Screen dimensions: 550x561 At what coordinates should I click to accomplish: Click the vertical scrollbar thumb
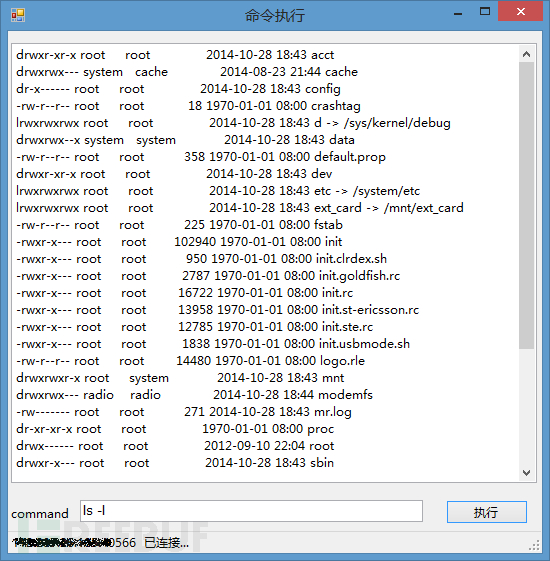[526, 205]
